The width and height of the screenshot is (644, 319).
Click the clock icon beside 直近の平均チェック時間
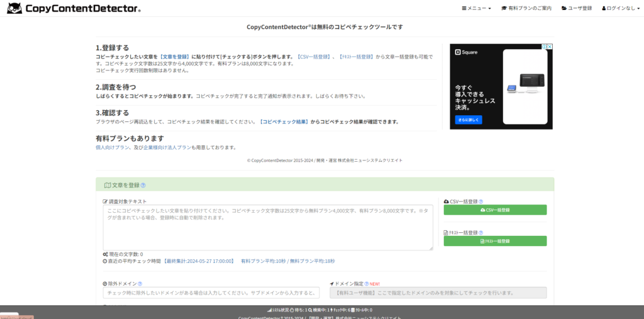pos(105,261)
